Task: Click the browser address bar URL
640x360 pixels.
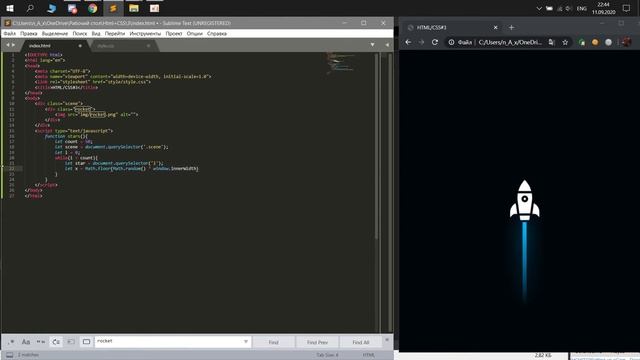Action: click(x=510, y=42)
